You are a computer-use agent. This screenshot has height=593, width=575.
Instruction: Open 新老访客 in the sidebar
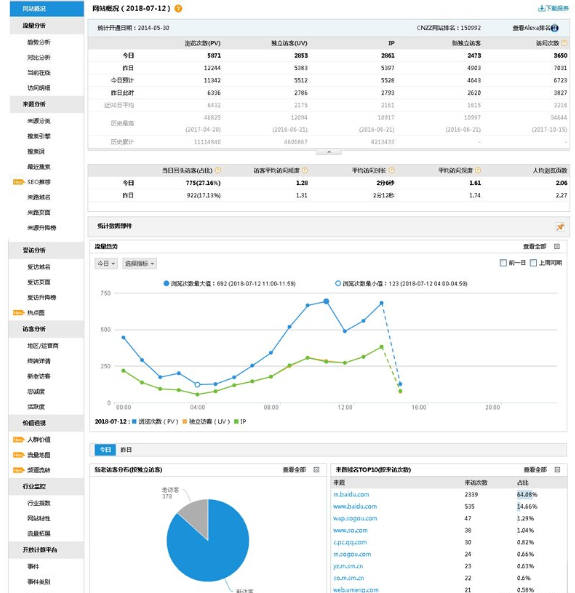[39, 376]
